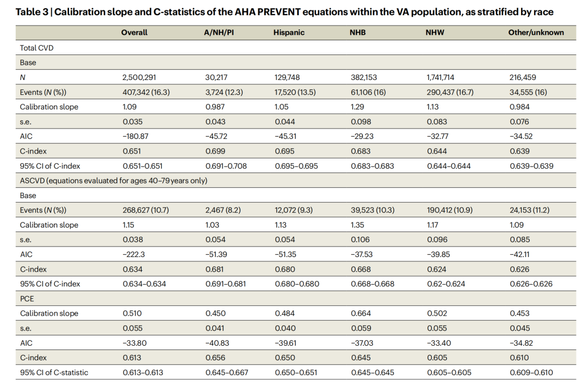Click the Total CVD section row
Image resolution: width=588 pixels, height=386 pixels.
click(36, 48)
